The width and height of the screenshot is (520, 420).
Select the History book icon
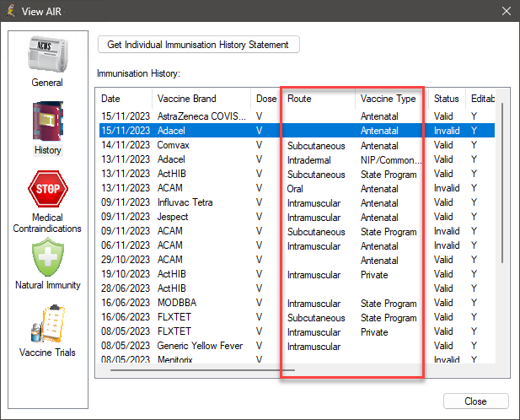coord(46,123)
